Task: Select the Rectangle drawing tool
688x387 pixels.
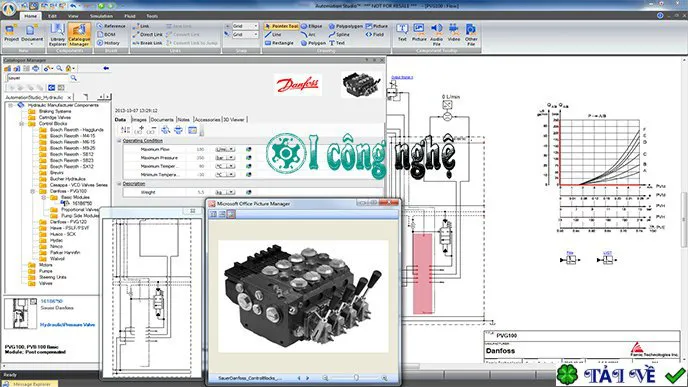Action: 279,43
